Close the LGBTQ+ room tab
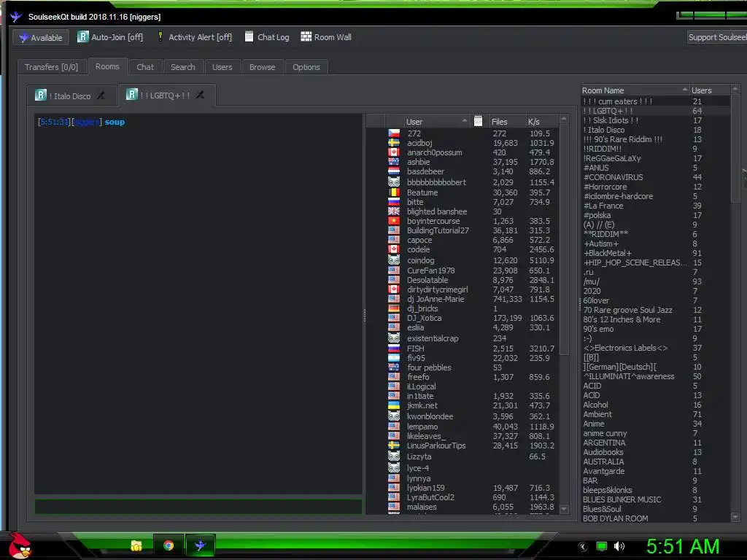Viewport: 747px width, 560px height. (200, 96)
